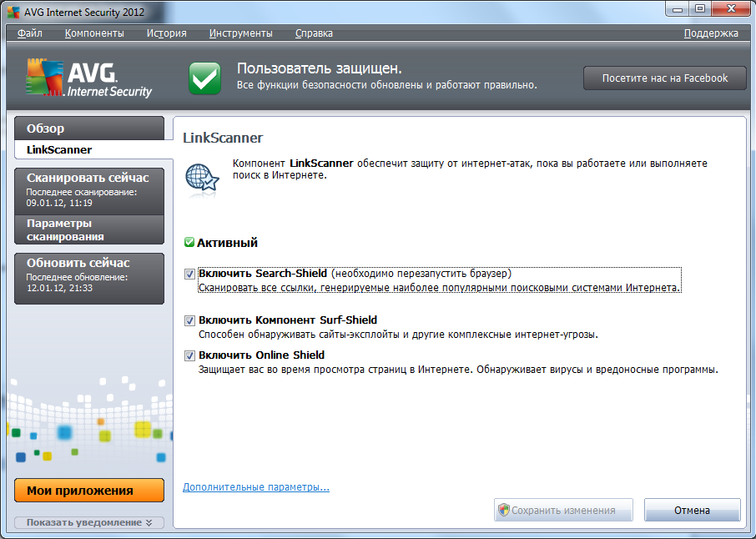Click Посетите нас на Facebook button
Viewport: 756px width, 539px height.
coord(665,78)
